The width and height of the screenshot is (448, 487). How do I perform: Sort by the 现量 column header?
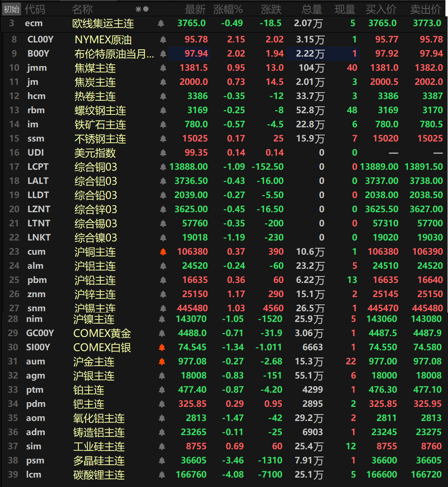pos(345,9)
